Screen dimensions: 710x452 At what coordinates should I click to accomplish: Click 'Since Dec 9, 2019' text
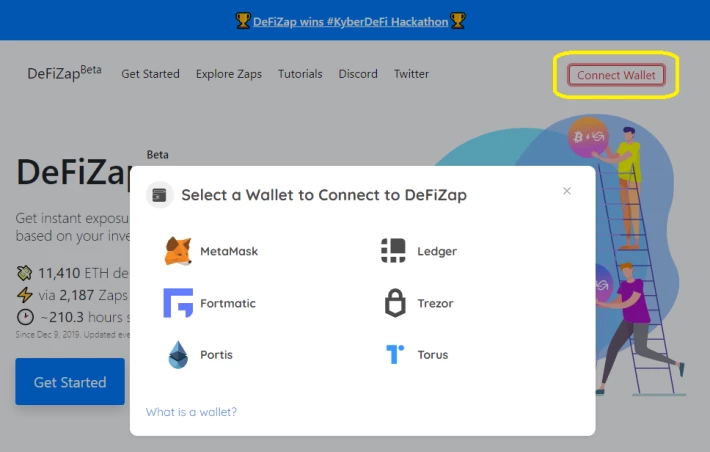pos(48,335)
